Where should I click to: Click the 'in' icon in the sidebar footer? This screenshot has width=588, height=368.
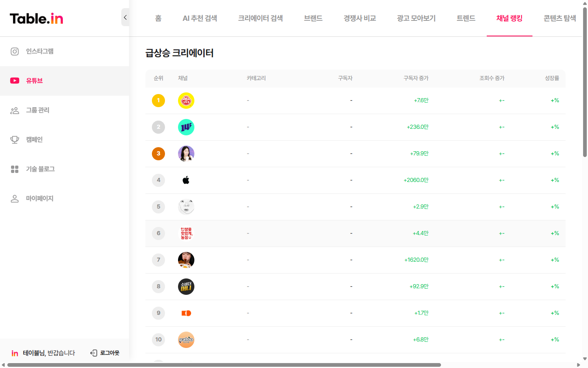[x=15, y=353]
